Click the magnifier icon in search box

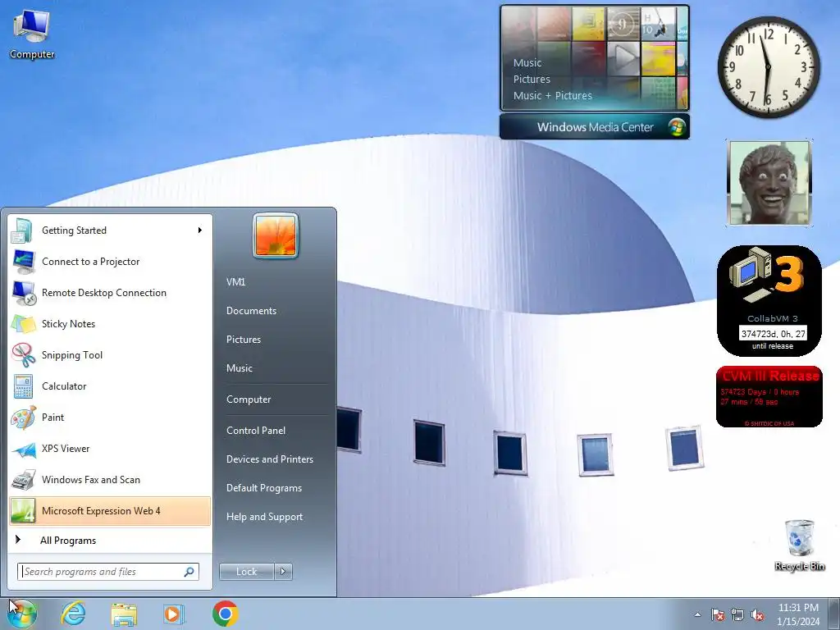tap(189, 572)
